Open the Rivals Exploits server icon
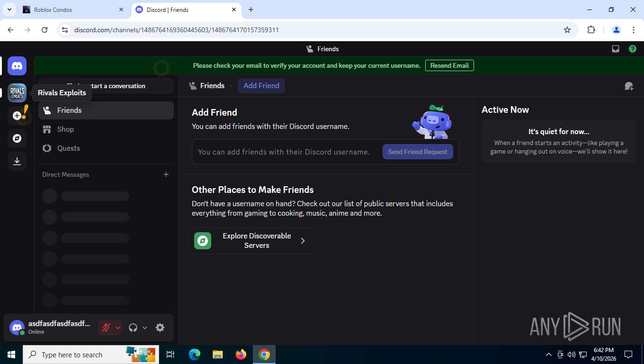Viewport: 644px width, 364px height. pyautogui.click(x=17, y=92)
